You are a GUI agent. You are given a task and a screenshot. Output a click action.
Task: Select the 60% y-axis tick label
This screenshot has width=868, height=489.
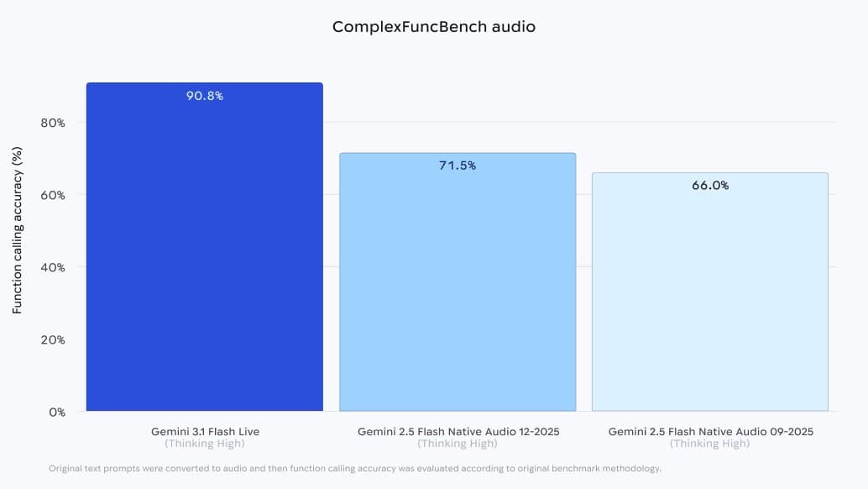pos(53,195)
